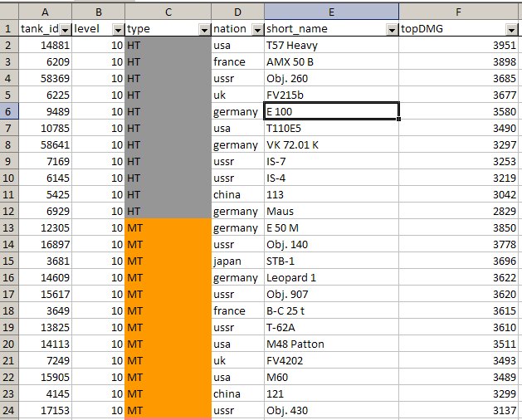This screenshot has height=420, width=522.
Task: Click the M60 cell
Action: (x=332, y=377)
